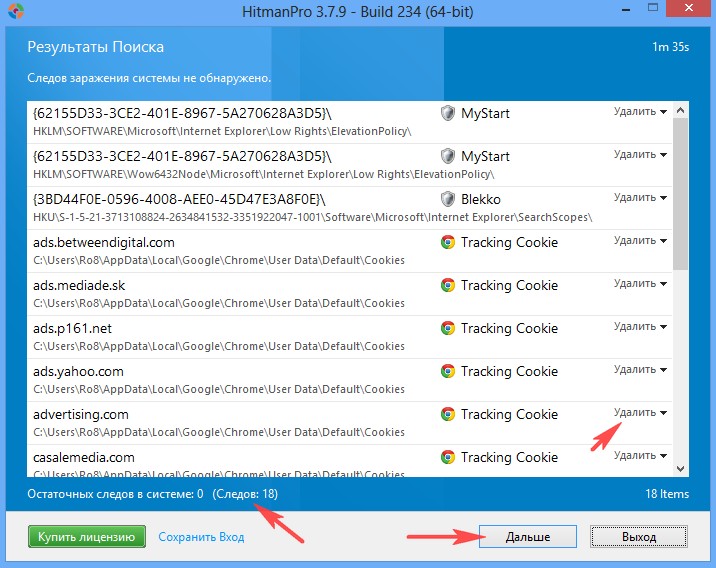Click the Выход button
716x568 pixels.
pyautogui.click(x=639, y=536)
